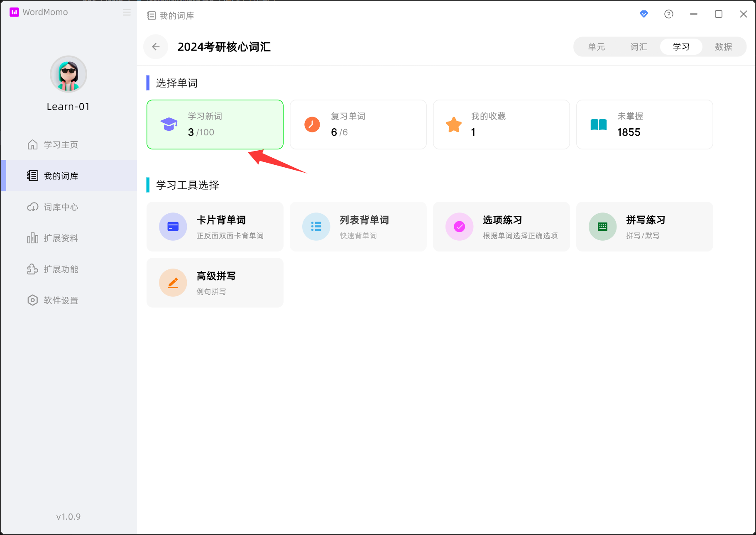Open 扩展功能 in the sidebar

click(61, 269)
